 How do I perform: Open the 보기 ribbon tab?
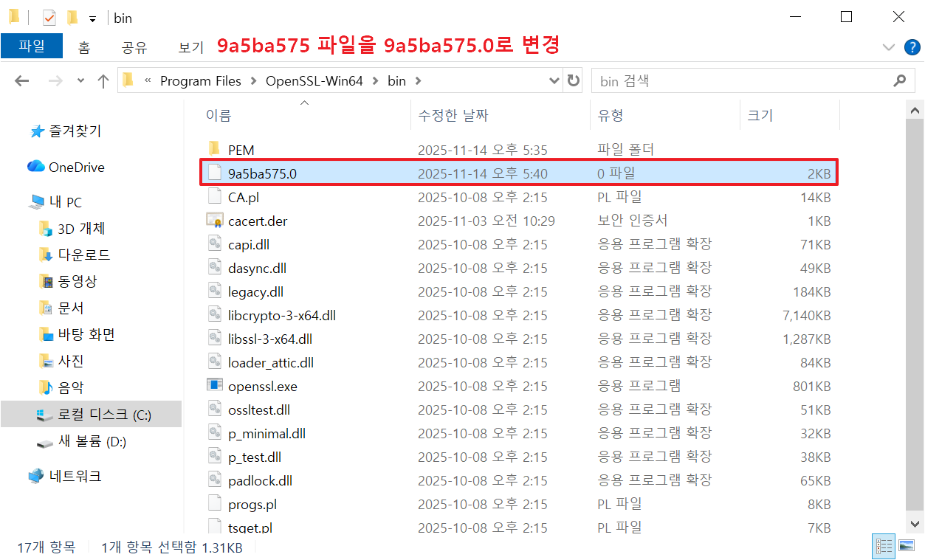coord(191,47)
